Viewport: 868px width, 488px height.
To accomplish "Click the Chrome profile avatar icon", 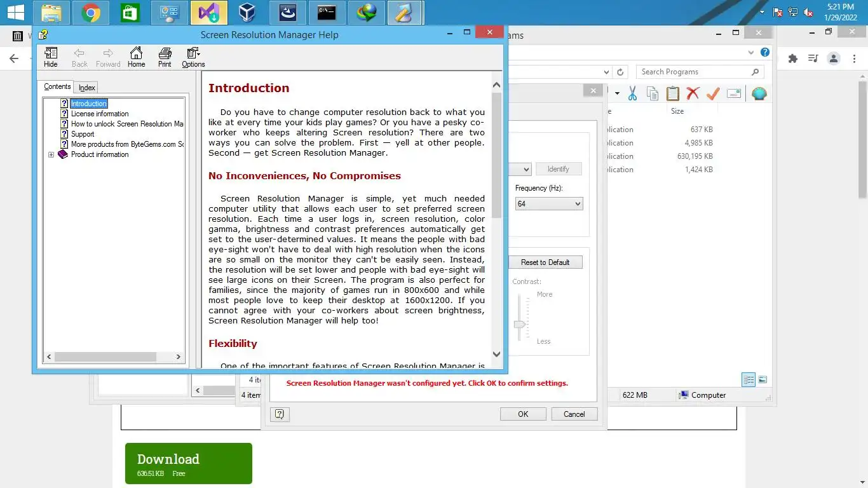I will click(833, 58).
